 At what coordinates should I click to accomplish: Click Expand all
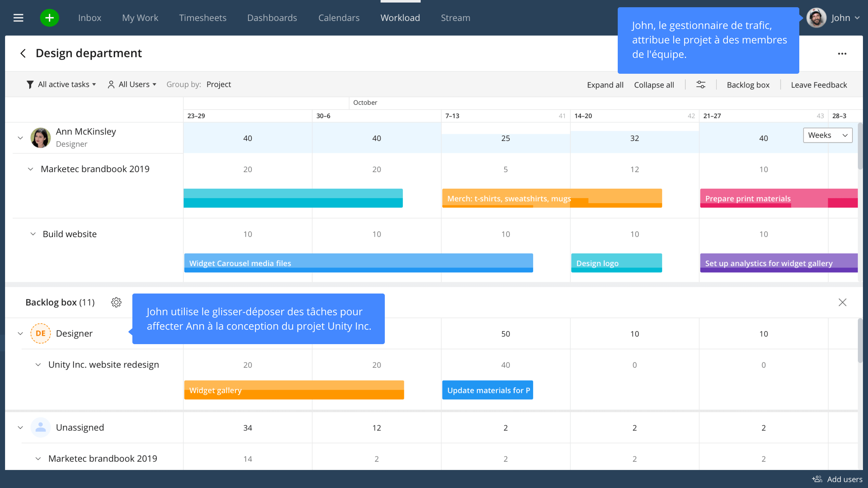coord(605,85)
